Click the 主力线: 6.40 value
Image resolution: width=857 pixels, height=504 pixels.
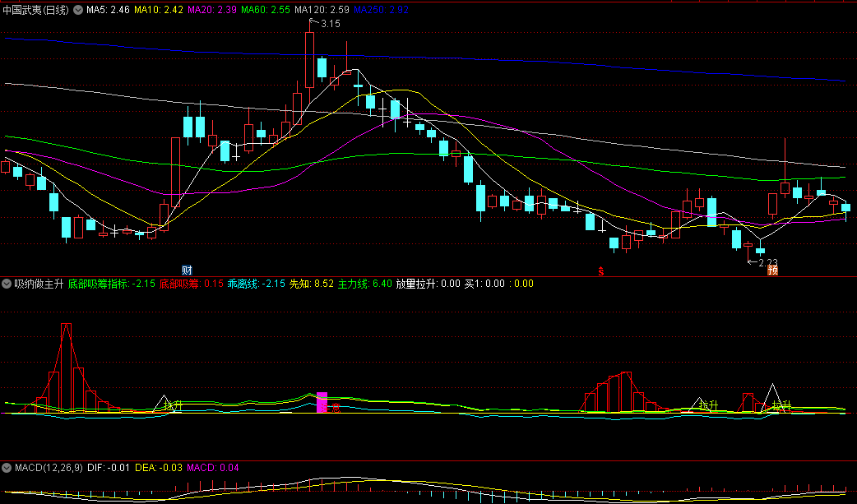pyautogui.click(x=364, y=284)
